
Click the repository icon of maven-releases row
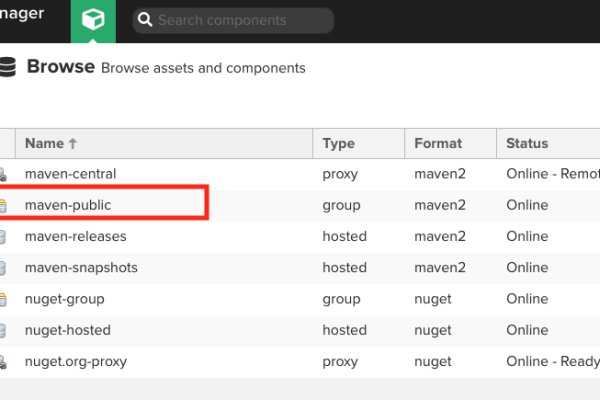tap(3, 237)
